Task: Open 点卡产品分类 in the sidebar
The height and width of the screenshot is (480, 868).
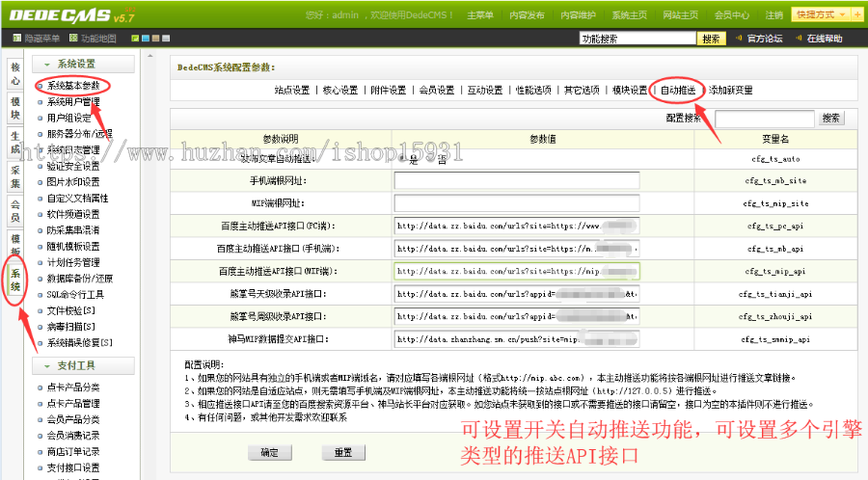Action: click(x=73, y=387)
